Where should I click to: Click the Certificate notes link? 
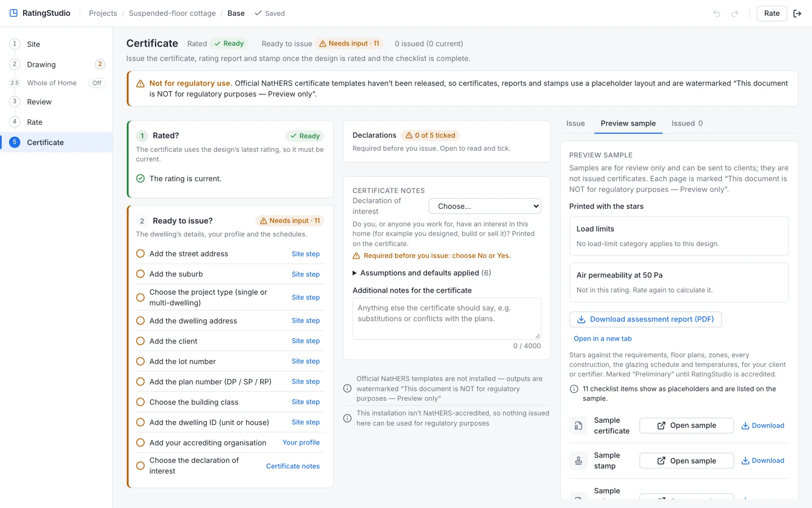(293, 466)
